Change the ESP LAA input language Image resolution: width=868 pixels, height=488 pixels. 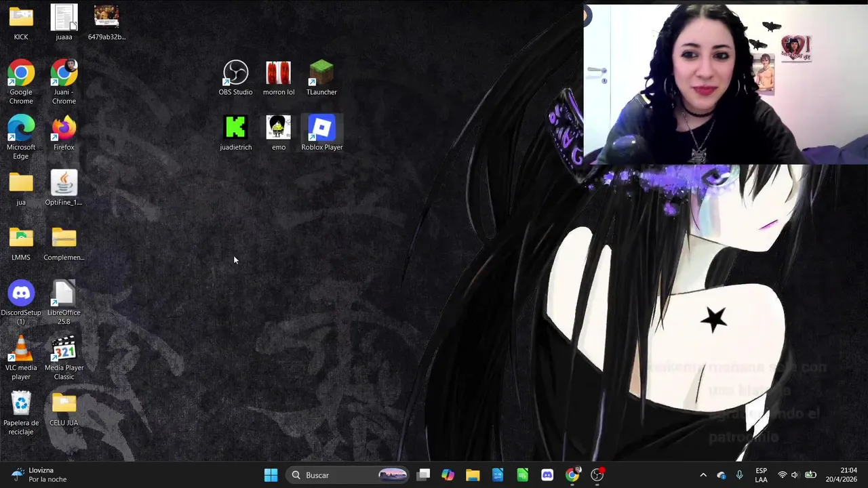pyautogui.click(x=761, y=475)
